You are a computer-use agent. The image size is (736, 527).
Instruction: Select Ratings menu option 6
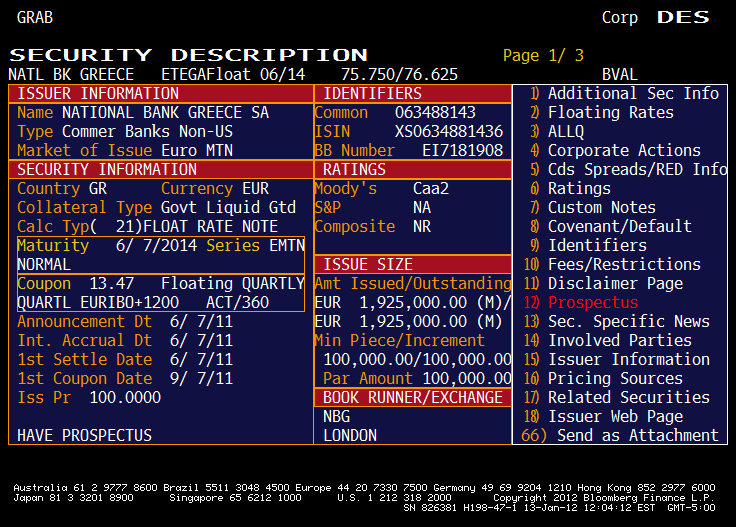tap(570, 189)
